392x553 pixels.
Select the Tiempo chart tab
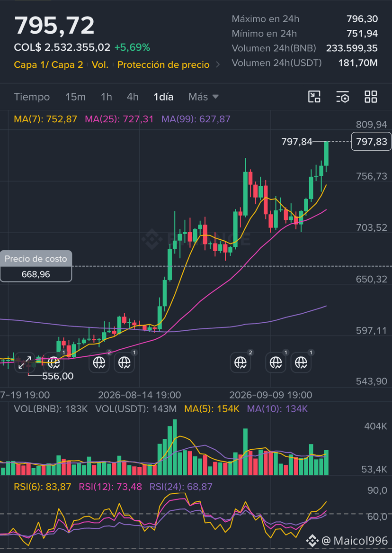(32, 97)
